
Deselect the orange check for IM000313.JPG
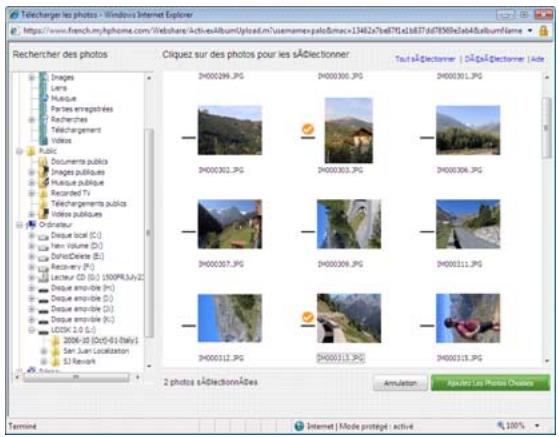(x=308, y=317)
